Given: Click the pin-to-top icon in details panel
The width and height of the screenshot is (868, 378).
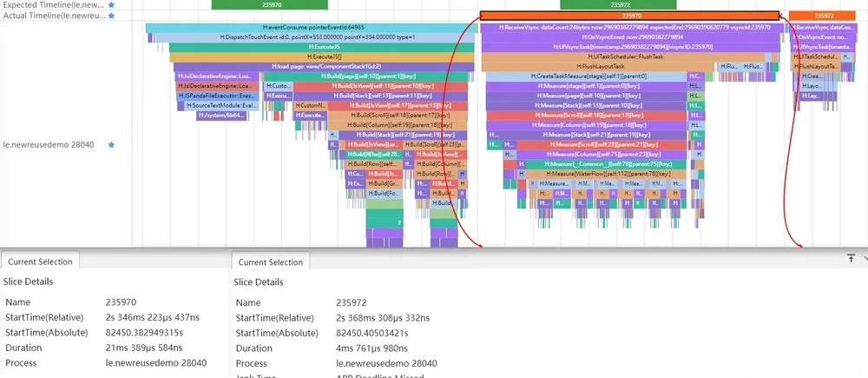Looking at the screenshot, I should point(851,258).
